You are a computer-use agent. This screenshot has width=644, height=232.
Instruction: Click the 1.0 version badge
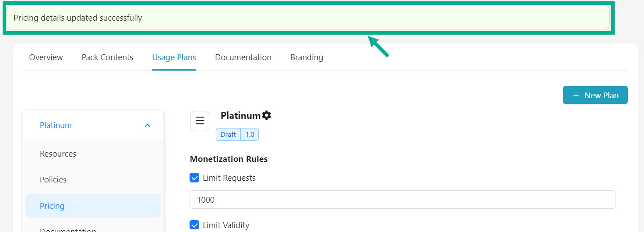[x=250, y=135]
